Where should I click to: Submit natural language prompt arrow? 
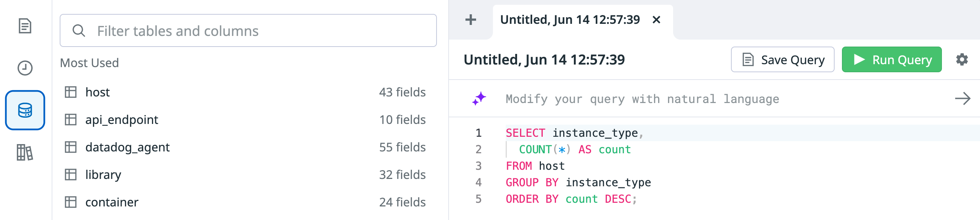[962, 99]
